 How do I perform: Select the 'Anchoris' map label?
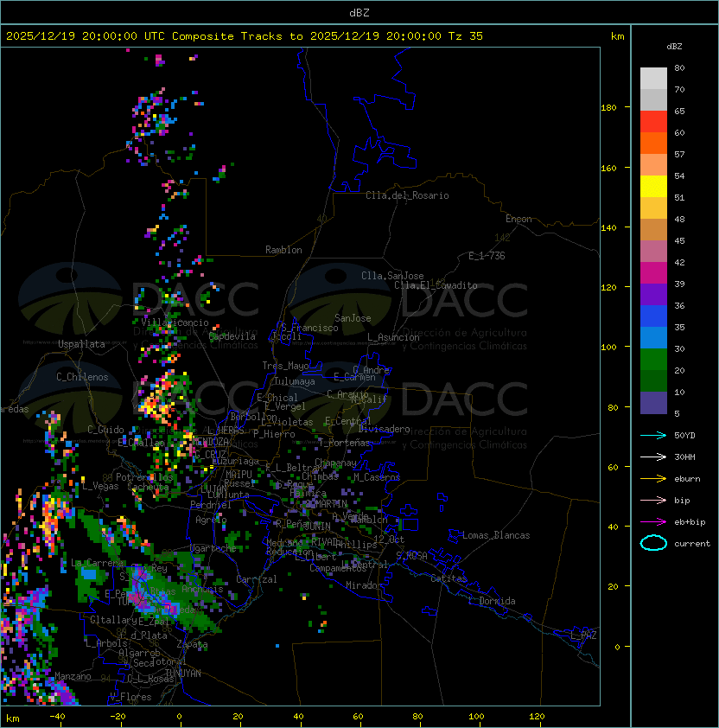[202, 589]
